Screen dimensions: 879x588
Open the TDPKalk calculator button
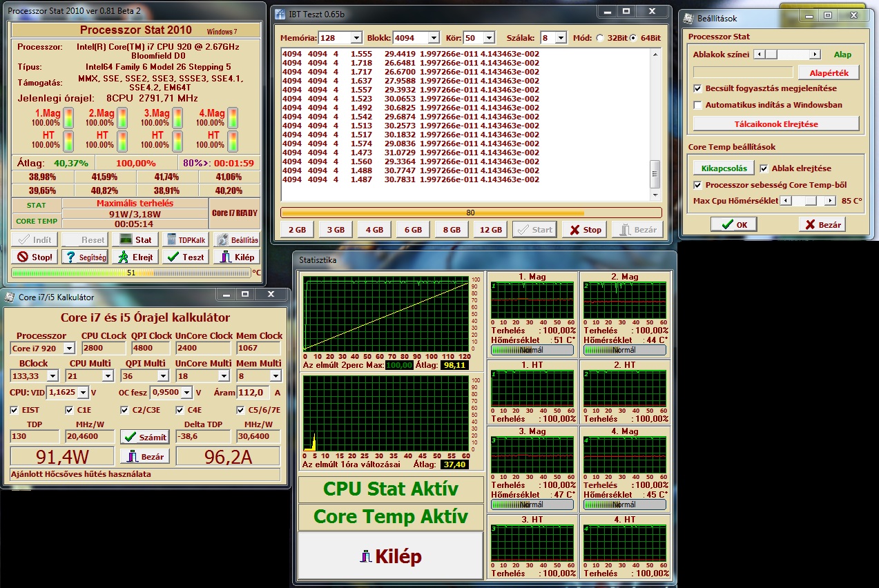click(185, 239)
